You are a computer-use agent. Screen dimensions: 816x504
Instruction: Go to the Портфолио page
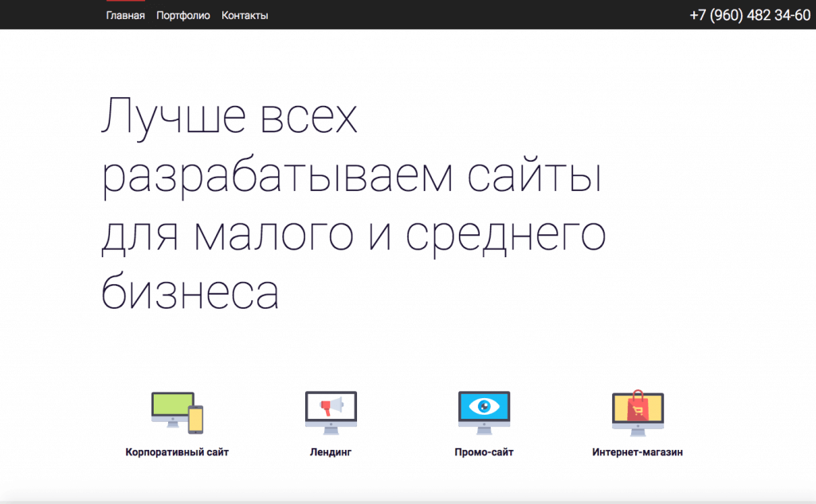(183, 15)
